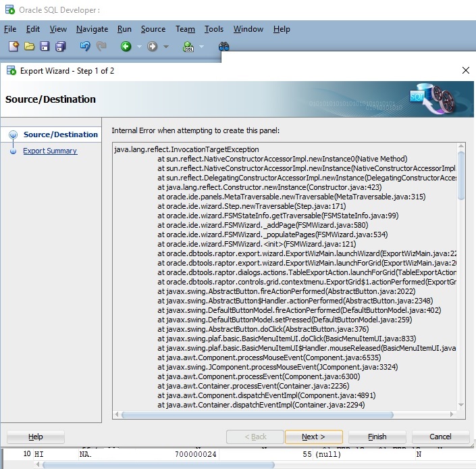
Task: Open the Run menu
Action: pos(124,29)
